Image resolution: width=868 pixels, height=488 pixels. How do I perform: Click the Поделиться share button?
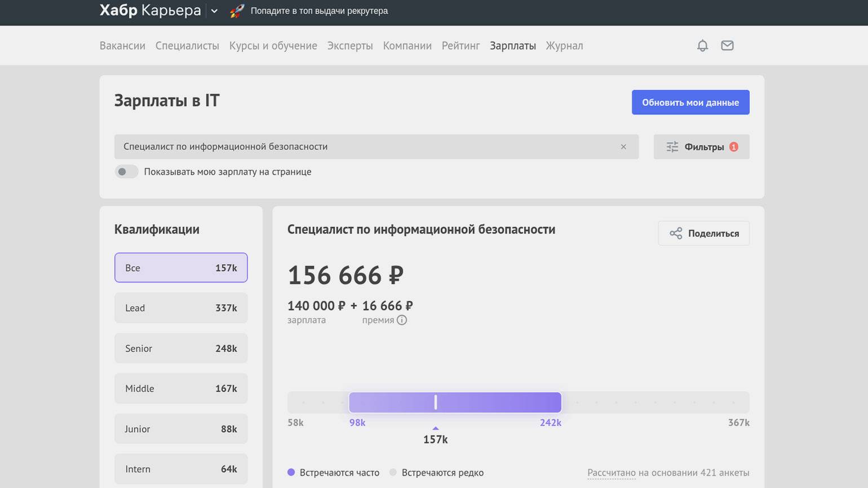pos(703,233)
